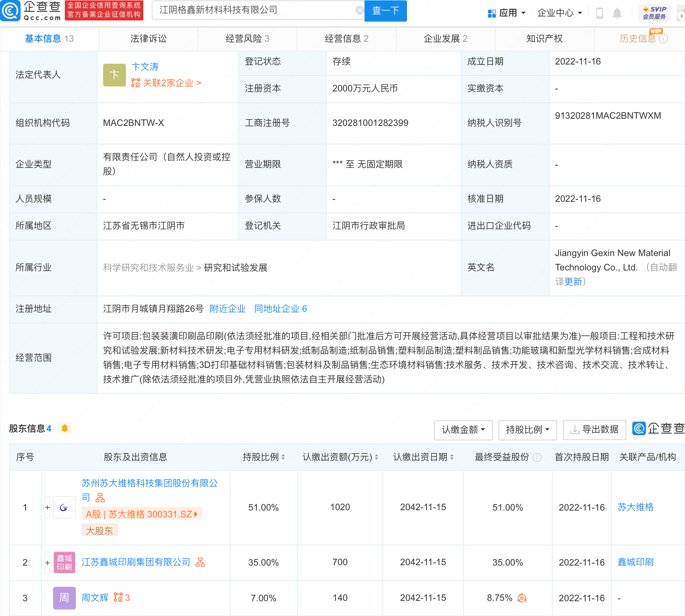Switch to 企业发展 tab

(x=445, y=39)
